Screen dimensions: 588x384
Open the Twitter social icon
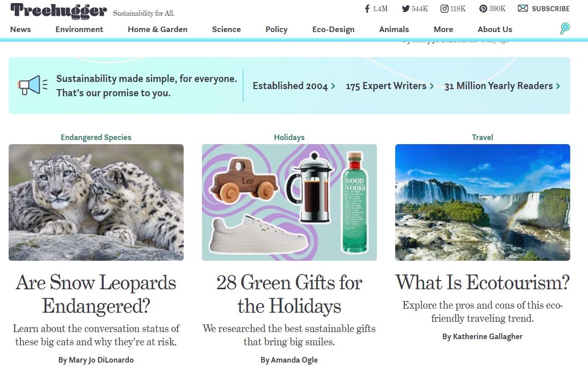(405, 9)
